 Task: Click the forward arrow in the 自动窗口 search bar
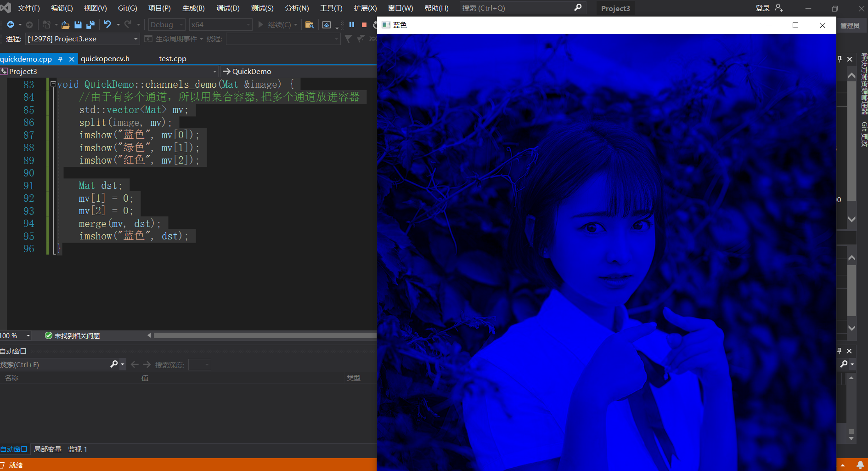pos(147,364)
